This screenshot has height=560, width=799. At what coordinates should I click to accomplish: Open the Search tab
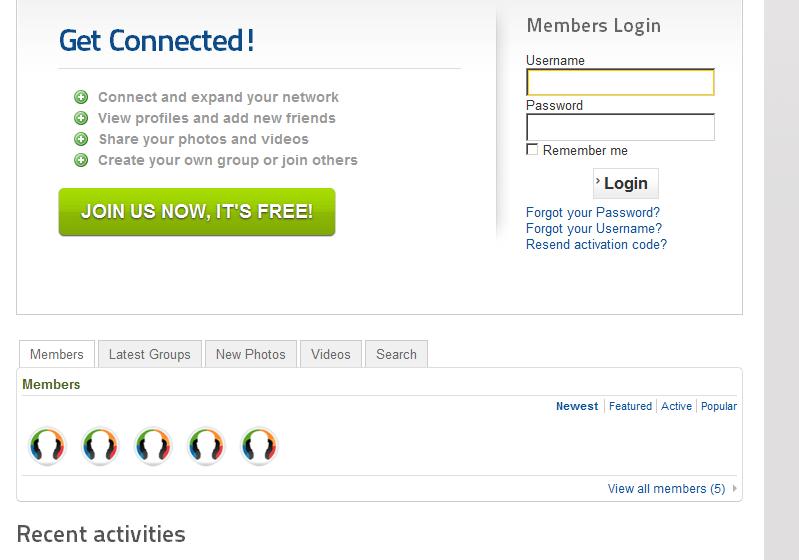pyautogui.click(x=396, y=354)
